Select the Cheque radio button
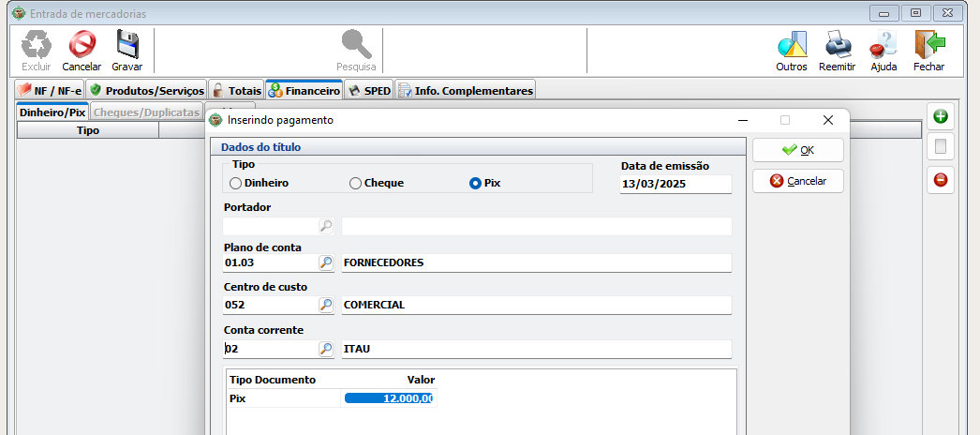980x435 pixels. (x=355, y=183)
